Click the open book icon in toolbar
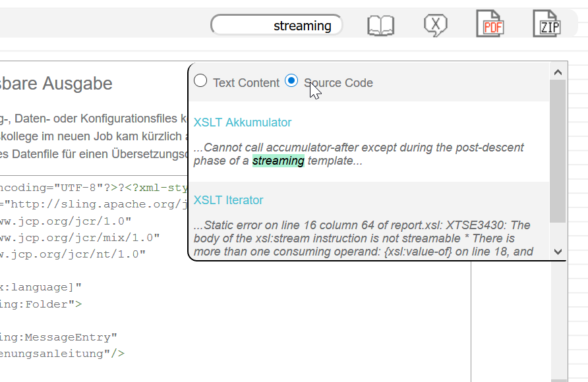The width and height of the screenshot is (588, 382). coord(380,26)
